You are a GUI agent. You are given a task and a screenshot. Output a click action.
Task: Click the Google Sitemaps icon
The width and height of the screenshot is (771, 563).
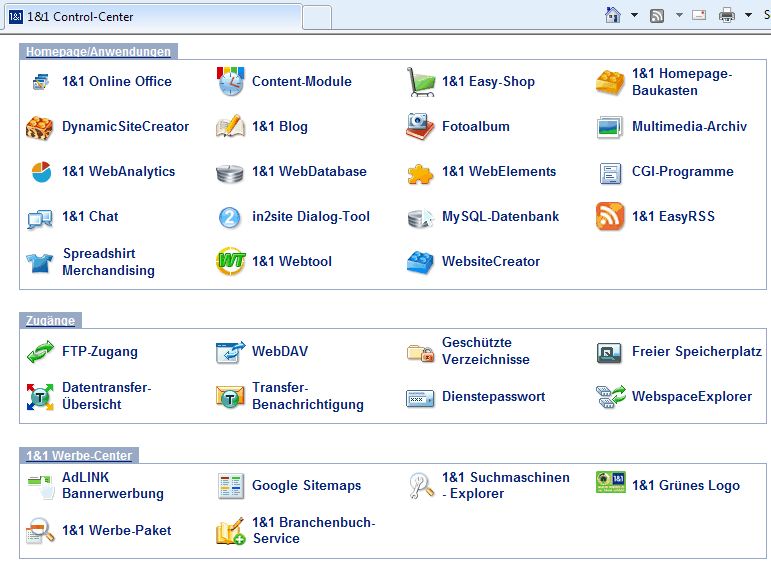pos(230,486)
